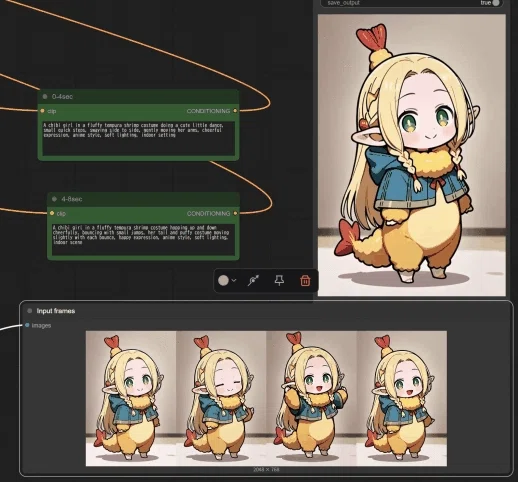The height and width of the screenshot is (482, 518).
Task: Click the save_output label
Action: 344,3
